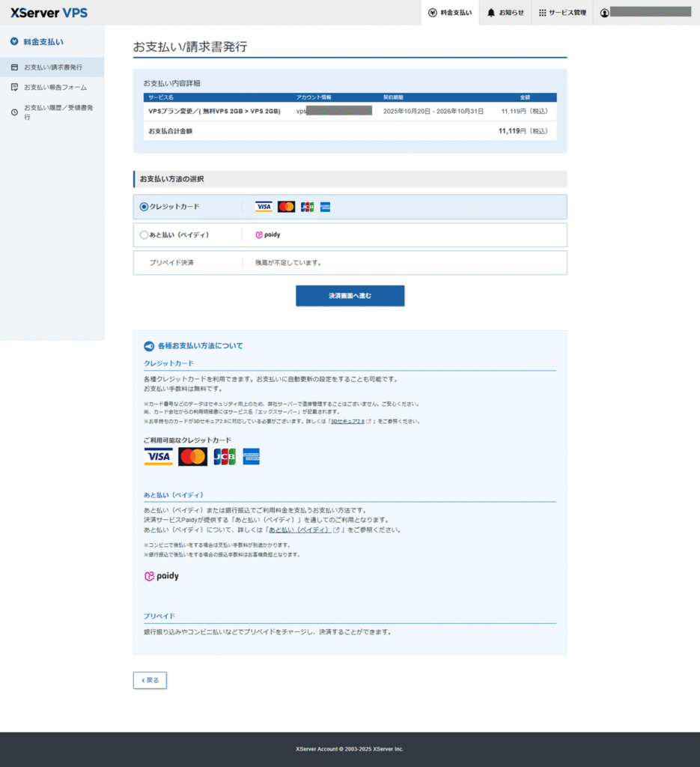Click the large JCB card logo
The height and width of the screenshot is (767, 700).
click(225, 457)
